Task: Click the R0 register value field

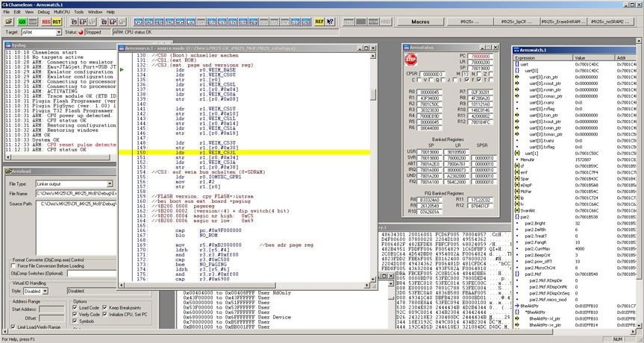Action: click(428, 92)
